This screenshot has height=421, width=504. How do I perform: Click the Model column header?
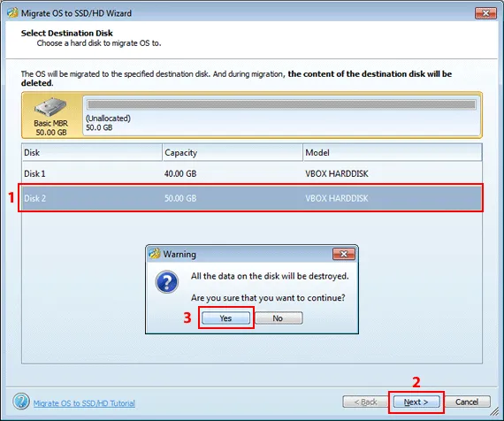coord(393,152)
